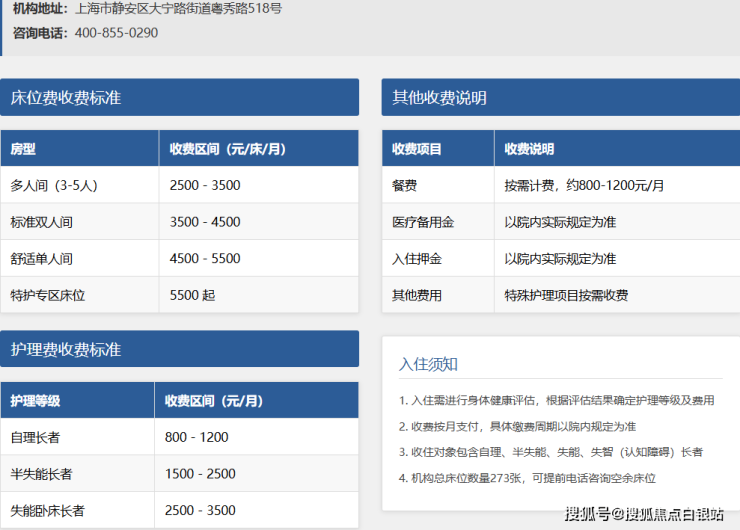Click notice item 1 about 身体健康评估
This screenshot has height=530, width=740.
pos(556,401)
